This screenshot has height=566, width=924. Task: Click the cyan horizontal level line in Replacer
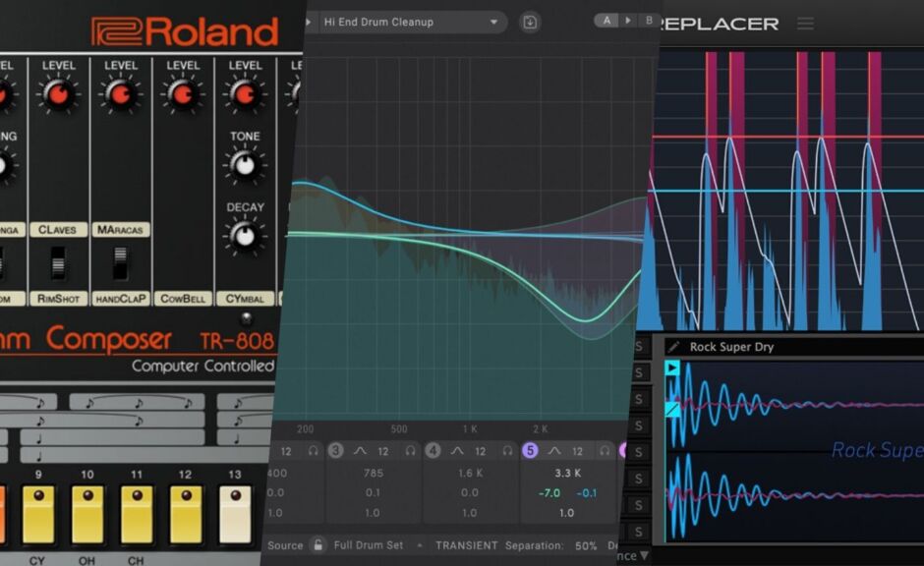pos(787,191)
